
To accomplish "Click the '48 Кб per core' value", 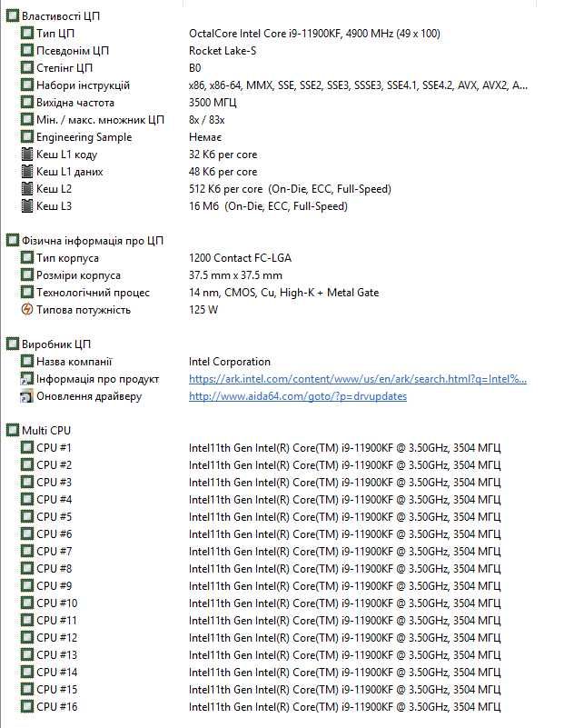I will 223,172.
